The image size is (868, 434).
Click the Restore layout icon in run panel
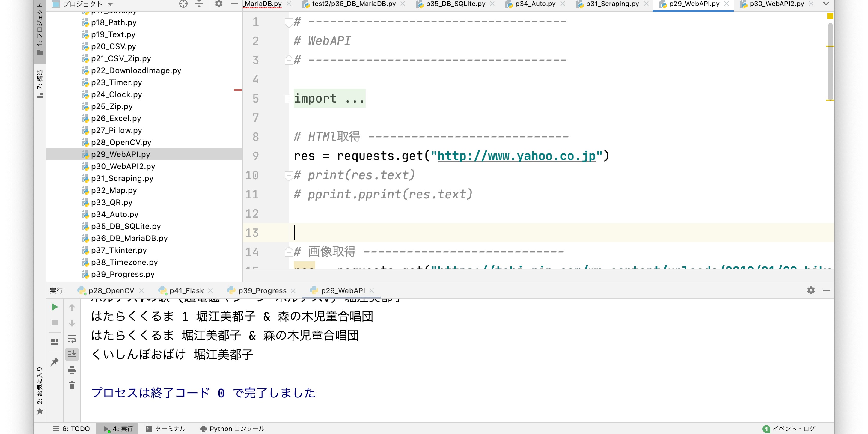[55, 342]
